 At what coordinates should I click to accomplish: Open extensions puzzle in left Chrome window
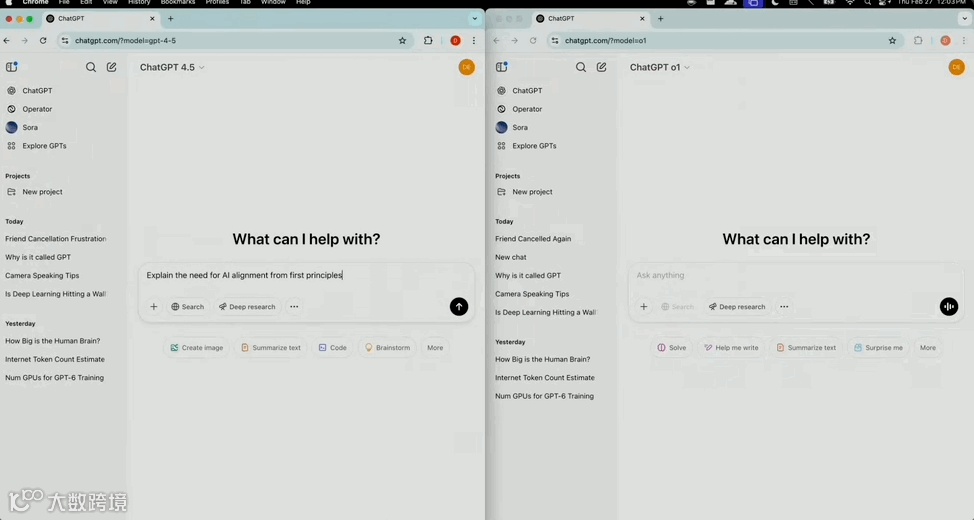[428, 40]
